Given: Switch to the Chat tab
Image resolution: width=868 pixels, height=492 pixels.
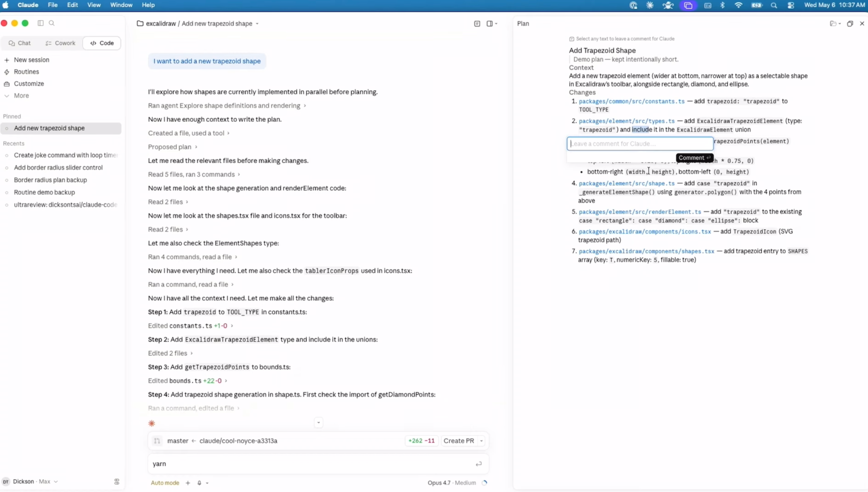Looking at the screenshot, I should [x=20, y=43].
